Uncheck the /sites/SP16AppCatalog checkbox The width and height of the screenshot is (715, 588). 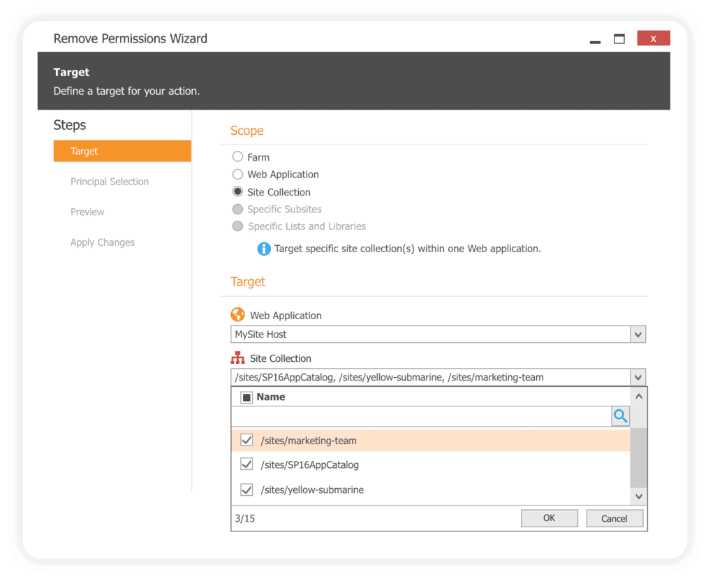tap(246, 464)
